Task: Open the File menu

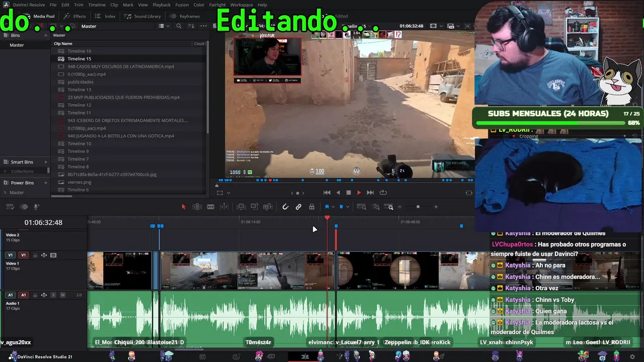Action: click(x=53, y=5)
